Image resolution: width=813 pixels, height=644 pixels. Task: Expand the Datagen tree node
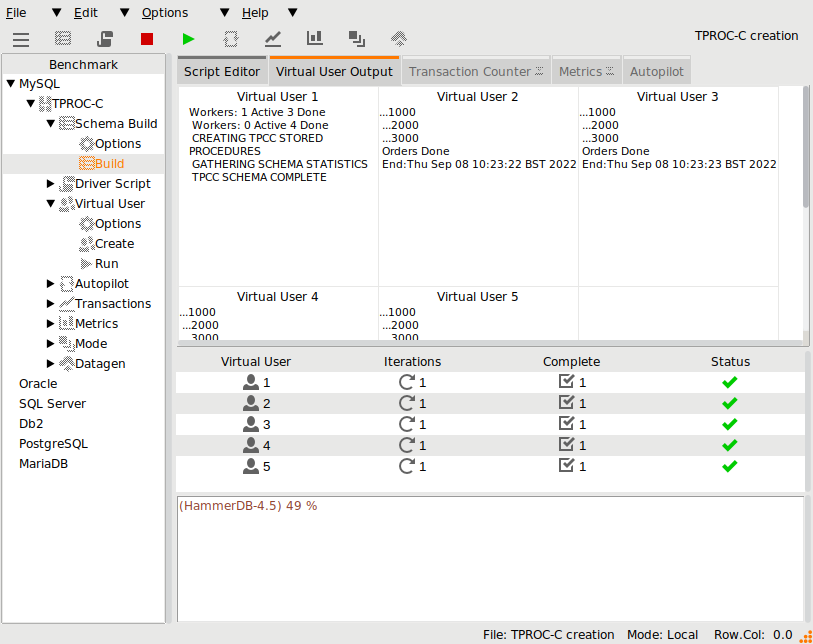[50, 363]
